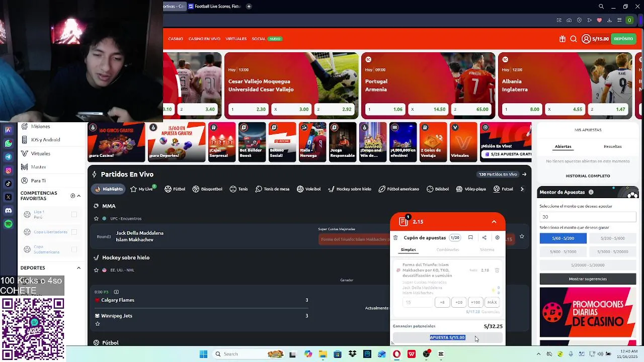Viewport: 644px width, 362px height.
Task: Click the Mentor amount field showing 30
Action: pyautogui.click(x=588, y=217)
